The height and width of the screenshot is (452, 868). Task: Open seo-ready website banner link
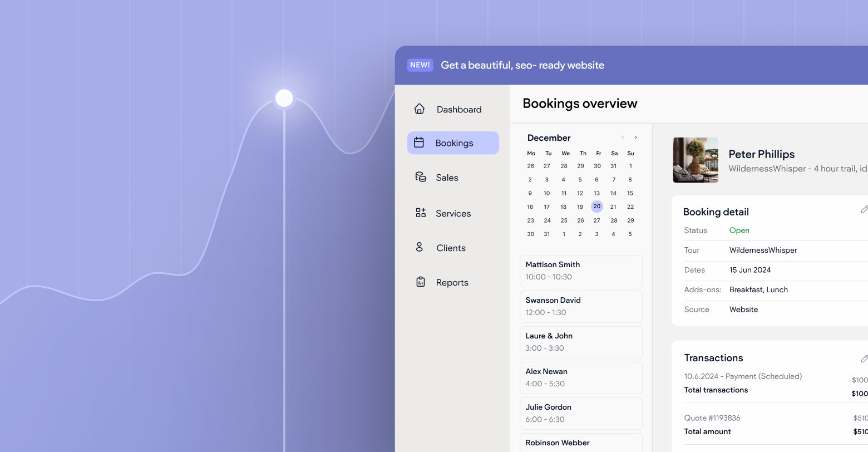[522, 66]
